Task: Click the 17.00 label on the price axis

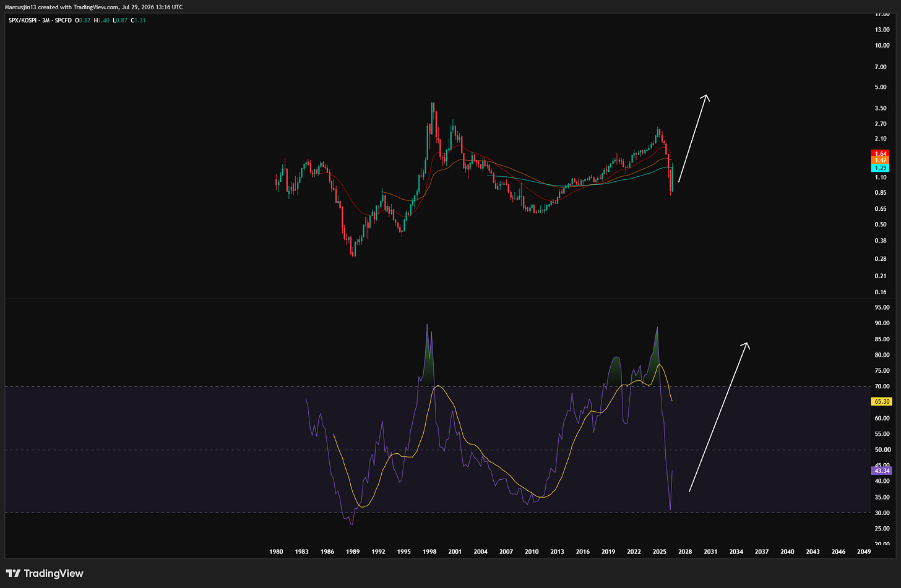Action: pos(882,14)
